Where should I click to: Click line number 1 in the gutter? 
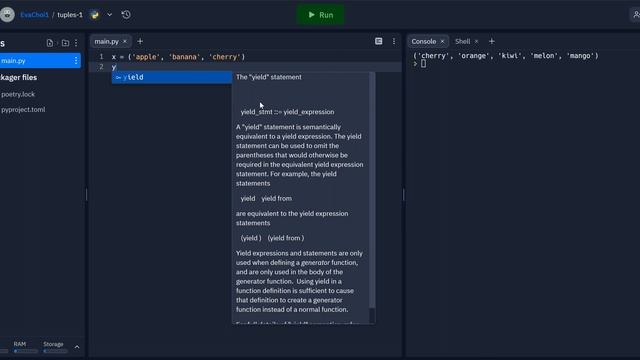click(101, 57)
